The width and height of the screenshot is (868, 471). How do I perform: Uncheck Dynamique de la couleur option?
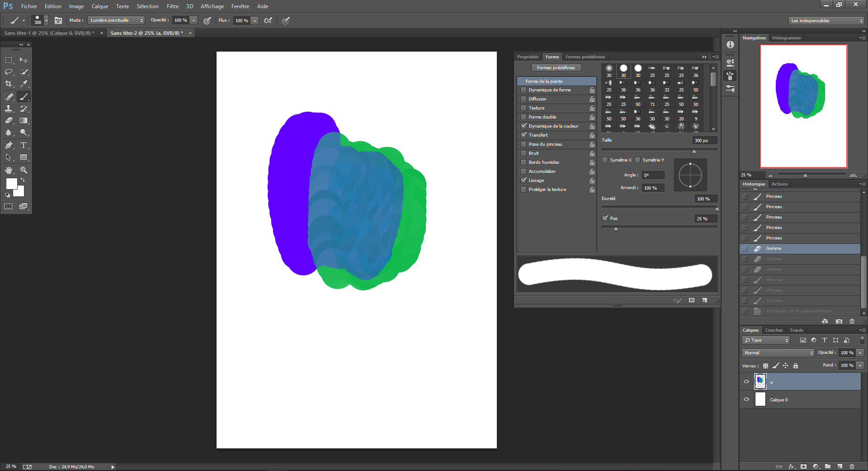pyautogui.click(x=524, y=126)
